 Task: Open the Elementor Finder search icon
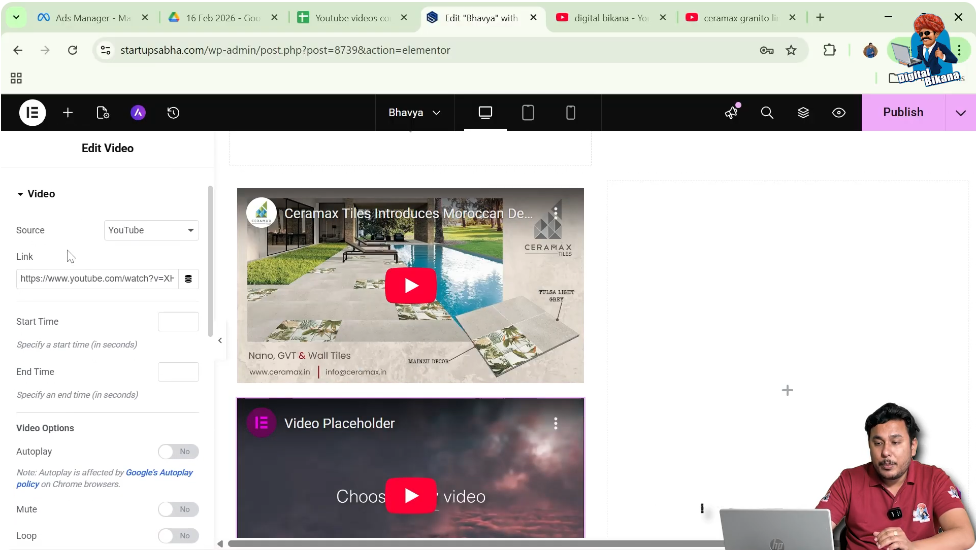pyautogui.click(x=767, y=113)
